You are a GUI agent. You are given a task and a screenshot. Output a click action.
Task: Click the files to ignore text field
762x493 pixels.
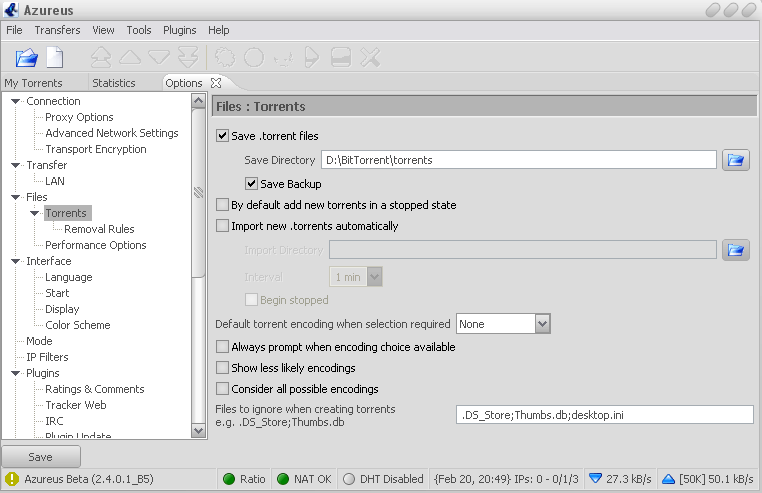pos(605,415)
